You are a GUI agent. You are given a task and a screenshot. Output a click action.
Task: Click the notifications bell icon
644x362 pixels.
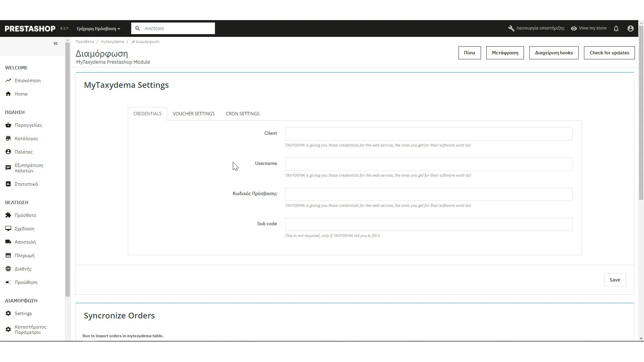(616, 28)
